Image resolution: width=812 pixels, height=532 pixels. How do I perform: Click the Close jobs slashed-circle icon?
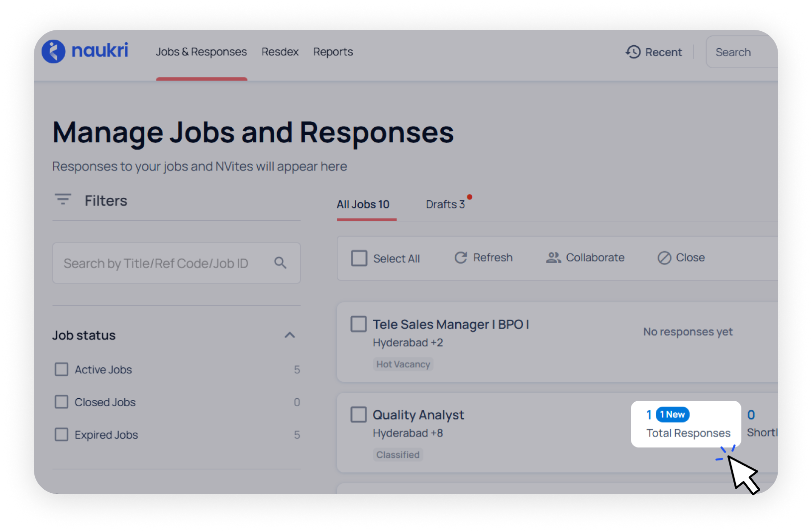[664, 258]
